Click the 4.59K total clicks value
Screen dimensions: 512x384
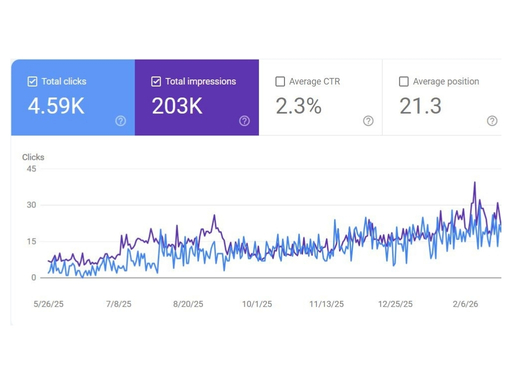pyautogui.click(x=56, y=106)
